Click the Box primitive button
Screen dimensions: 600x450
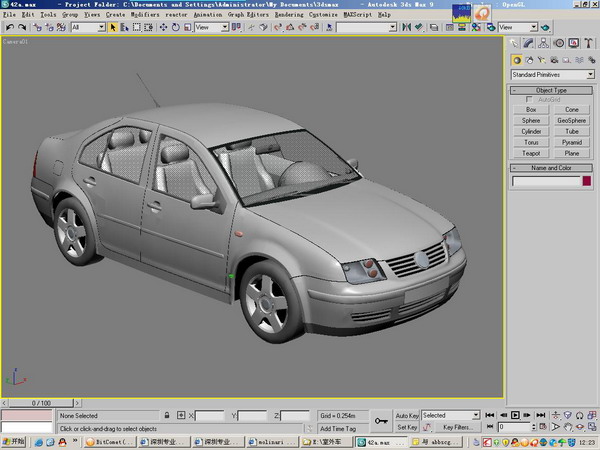pos(531,109)
